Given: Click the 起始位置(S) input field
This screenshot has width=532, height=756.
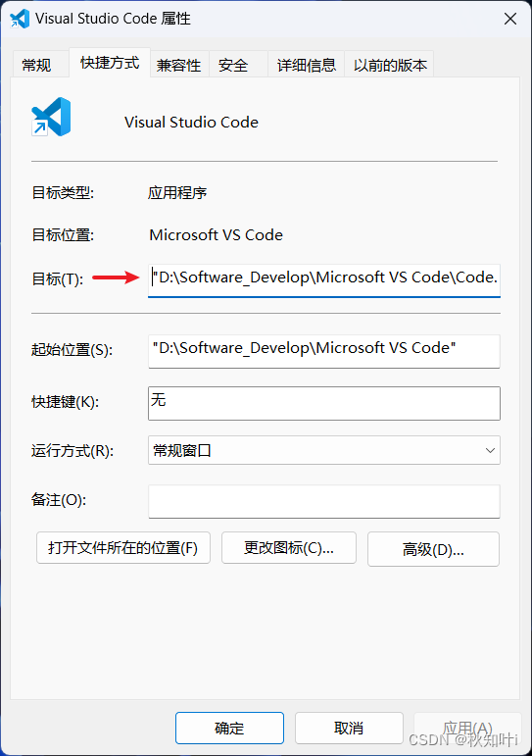Looking at the screenshot, I should [324, 351].
